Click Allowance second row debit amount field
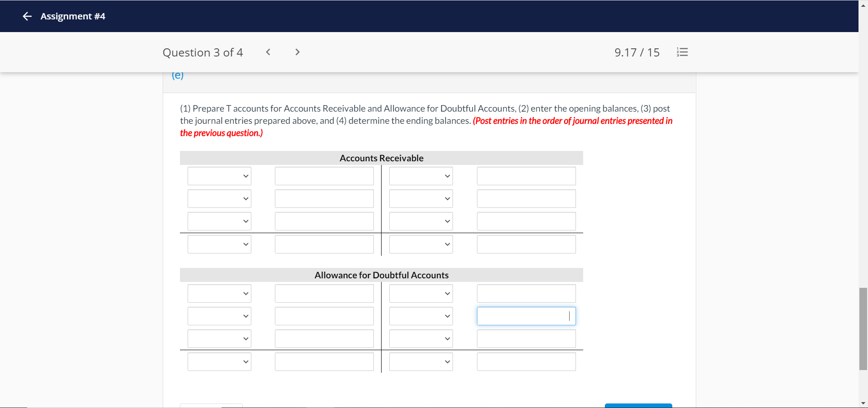The height and width of the screenshot is (408, 868). tap(324, 316)
